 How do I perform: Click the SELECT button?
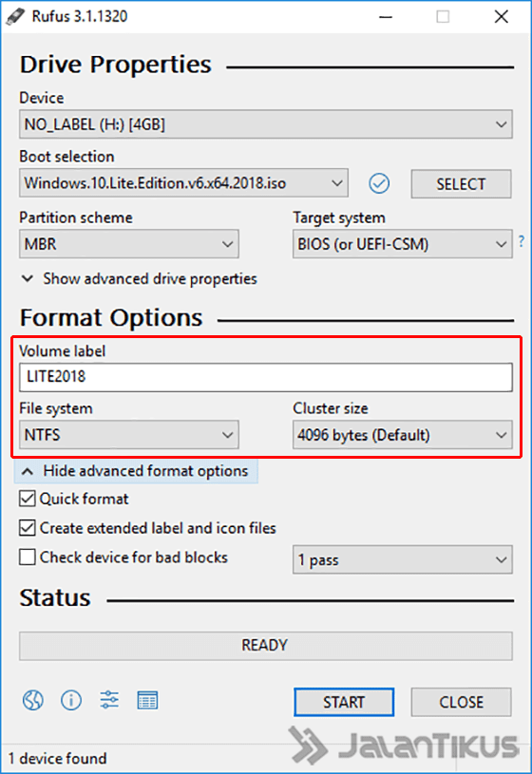point(461,184)
